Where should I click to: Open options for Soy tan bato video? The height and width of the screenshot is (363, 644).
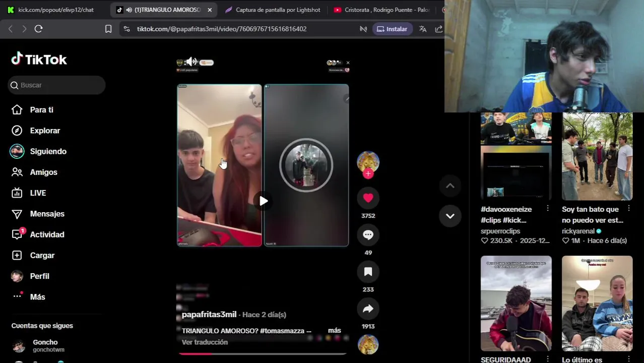[629, 209]
